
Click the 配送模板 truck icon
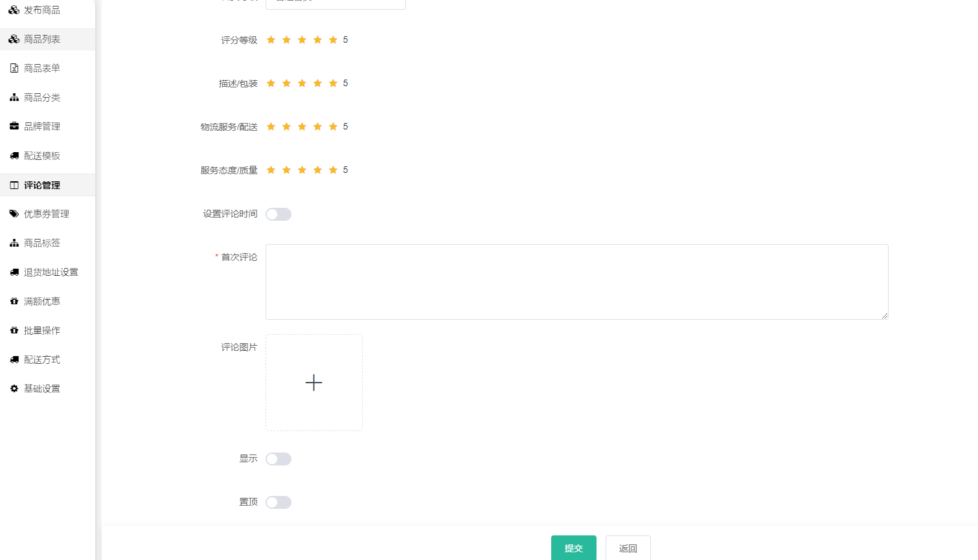tap(14, 155)
